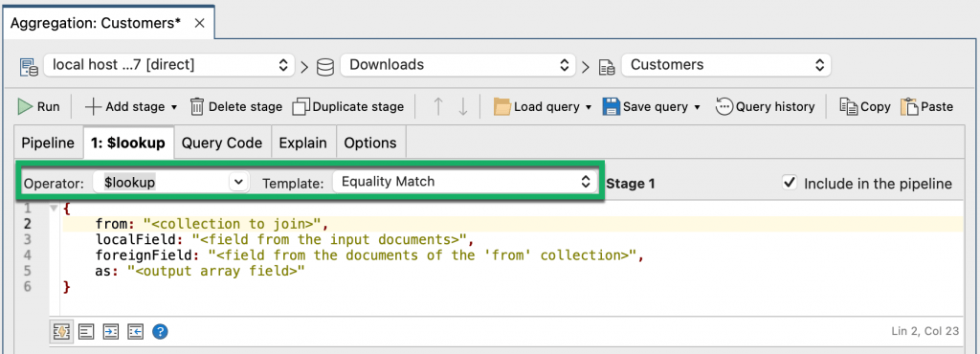This screenshot has height=354, width=980.
Task: Click the Duplicate stage icon
Action: point(301,107)
